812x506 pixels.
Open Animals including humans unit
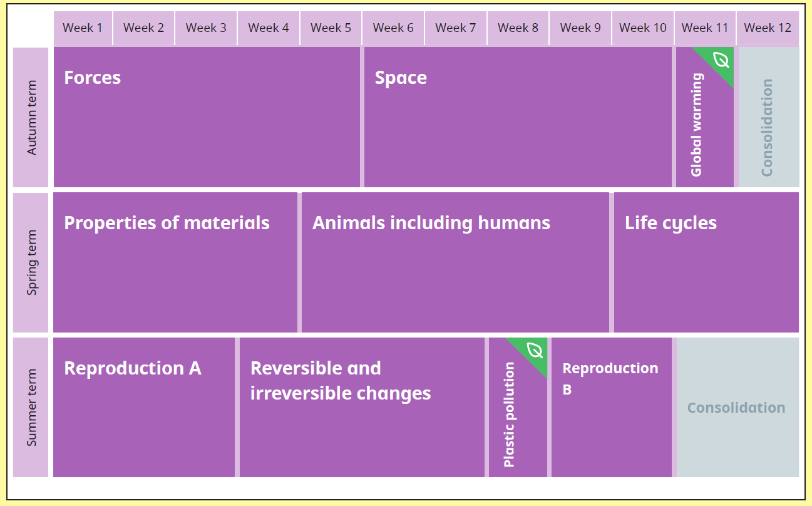click(x=455, y=262)
